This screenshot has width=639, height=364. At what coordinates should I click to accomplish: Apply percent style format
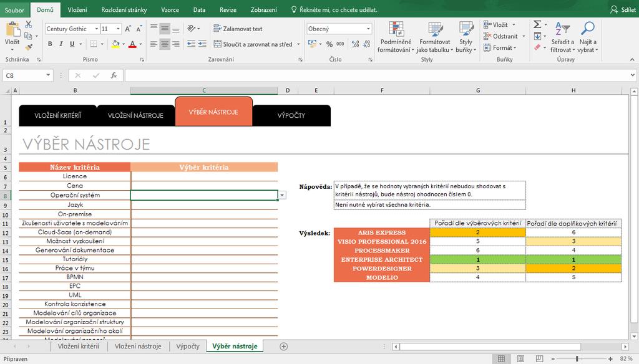329,44
